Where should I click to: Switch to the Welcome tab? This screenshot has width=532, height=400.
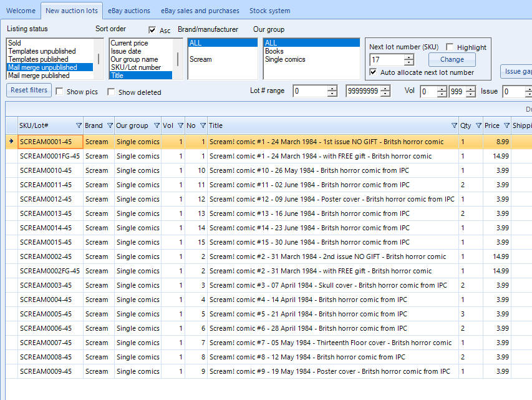(x=21, y=11)
